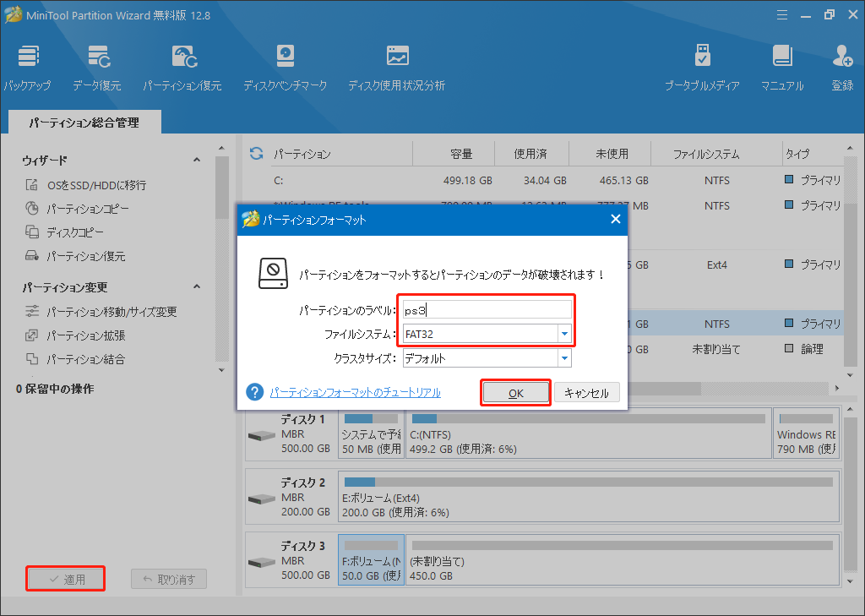Open ディスク使用状況分析 space analyzer

pos(397,68)
